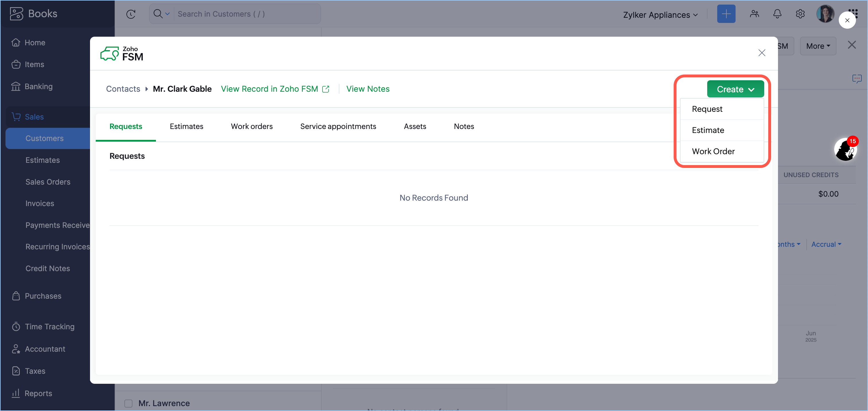
Task: Click the recent activity clock icon
Action: click(x=131, y=14)
